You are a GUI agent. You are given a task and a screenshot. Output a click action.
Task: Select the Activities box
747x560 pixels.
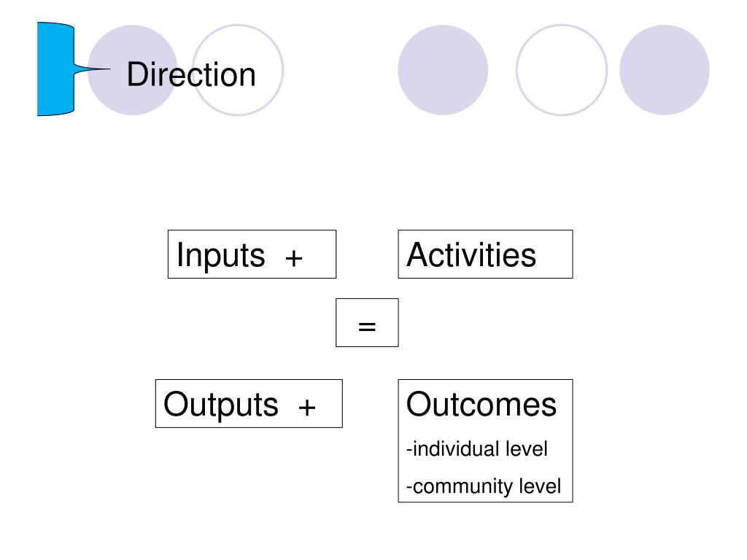485,254
